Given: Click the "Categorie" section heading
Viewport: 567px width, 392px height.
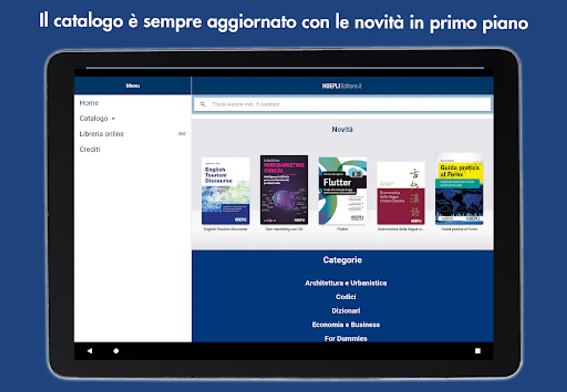Looking at the screenshot, I should [x=342, y=260].
